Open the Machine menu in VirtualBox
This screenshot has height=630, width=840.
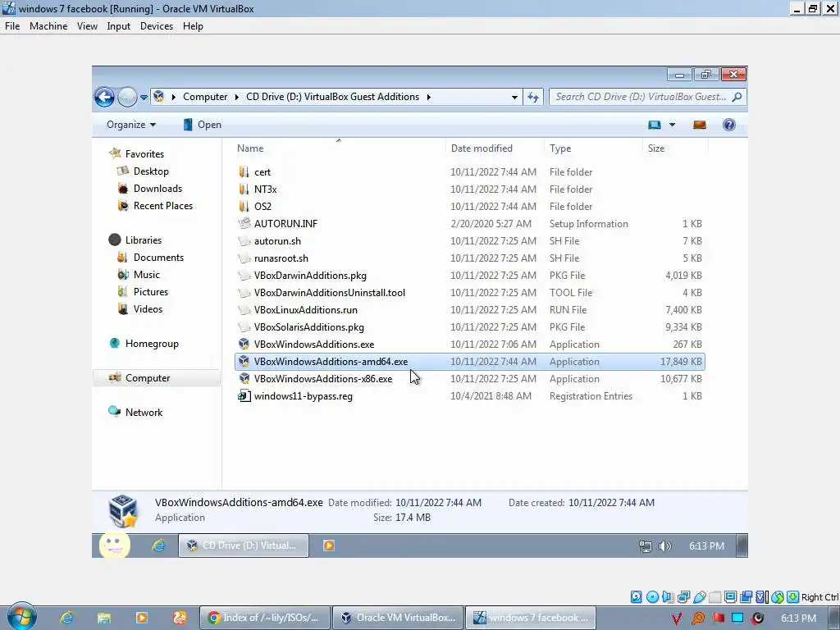[x=48, y=26]
